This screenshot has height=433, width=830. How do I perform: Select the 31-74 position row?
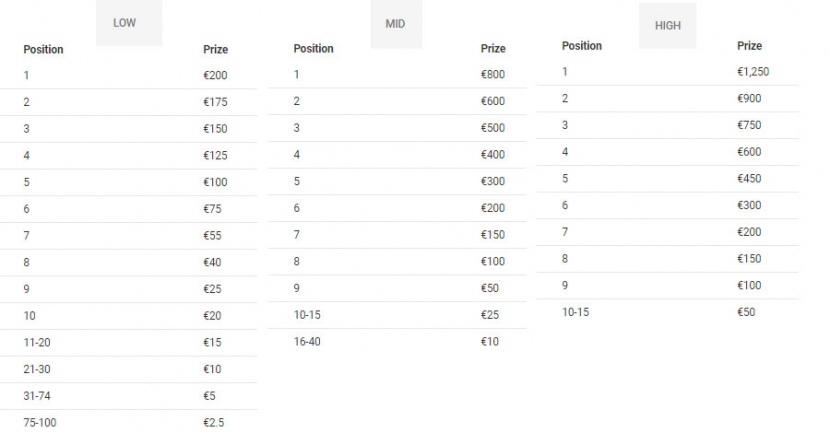coord(37,396)
